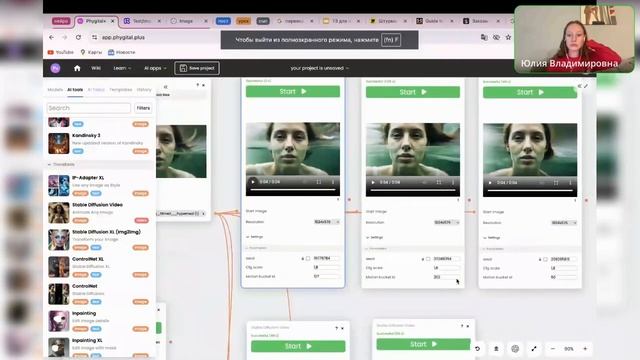
Task: Toggle seed checkbox in third node
Action: (x=545, y=259)
